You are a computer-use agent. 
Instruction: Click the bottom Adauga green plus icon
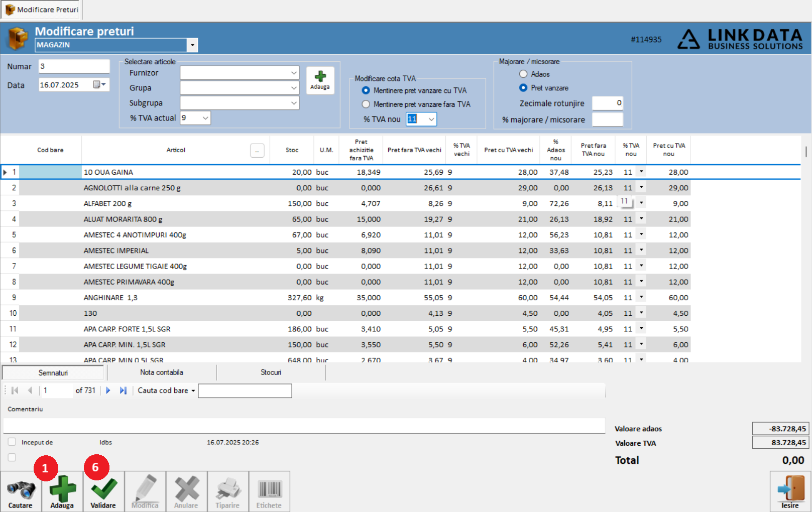point(62,488)
